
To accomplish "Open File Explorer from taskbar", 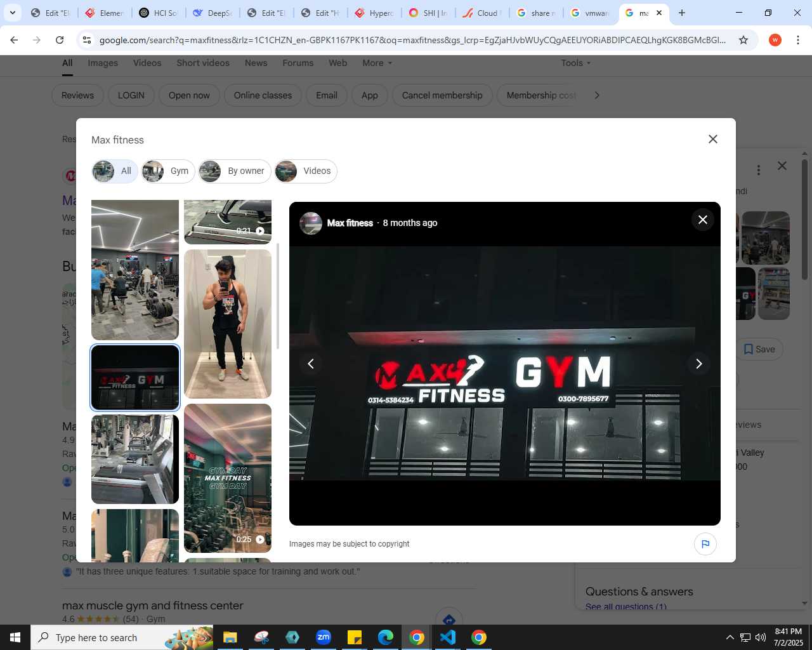I will 230,637.
